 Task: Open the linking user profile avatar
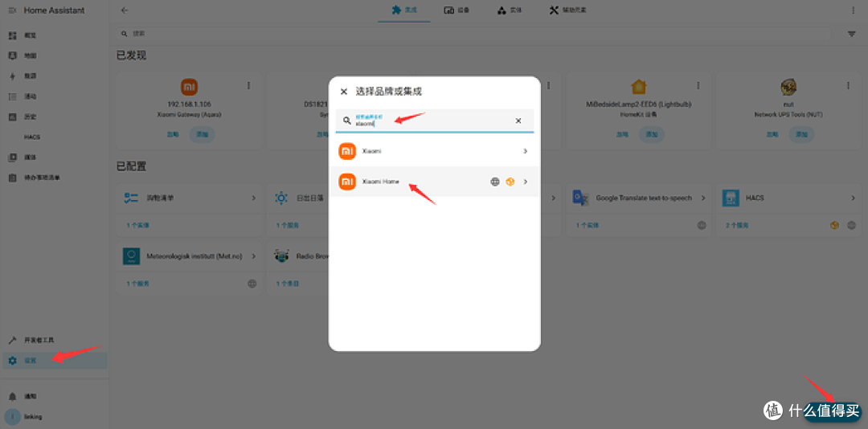click(12, 417)
